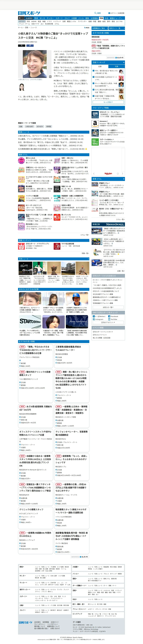Open the STARTO ENTERTAINMENT thumbnail
The height and width of the screenshot is (644, 143).
[x=30, y=322]
